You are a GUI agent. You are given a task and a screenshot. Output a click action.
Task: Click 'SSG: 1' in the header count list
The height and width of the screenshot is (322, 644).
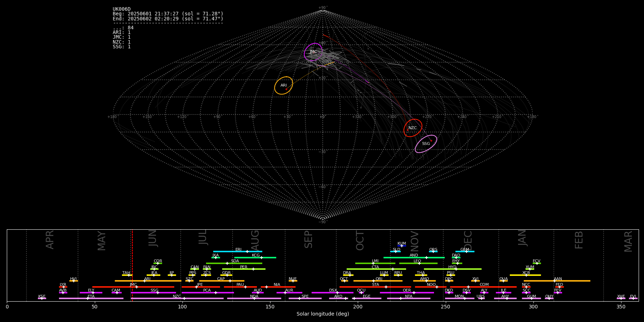coord(122,47)
